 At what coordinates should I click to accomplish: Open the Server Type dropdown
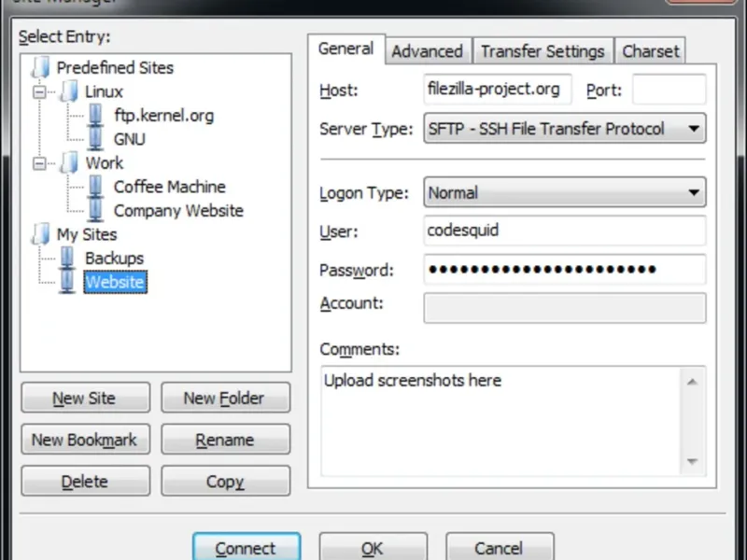pos(565,128)
